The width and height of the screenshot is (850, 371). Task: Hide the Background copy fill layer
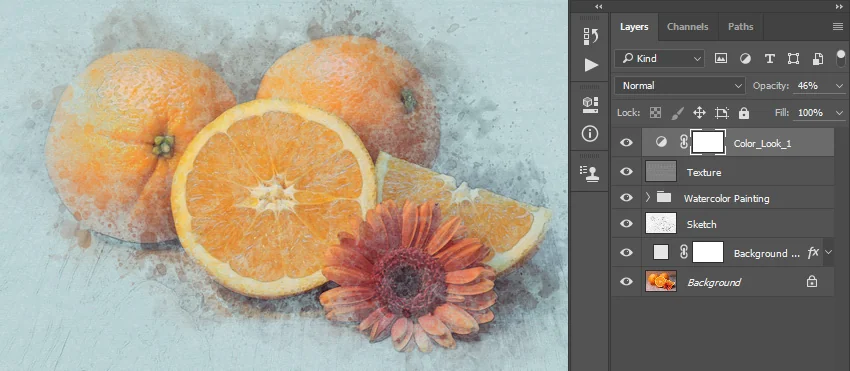point(626,252)
